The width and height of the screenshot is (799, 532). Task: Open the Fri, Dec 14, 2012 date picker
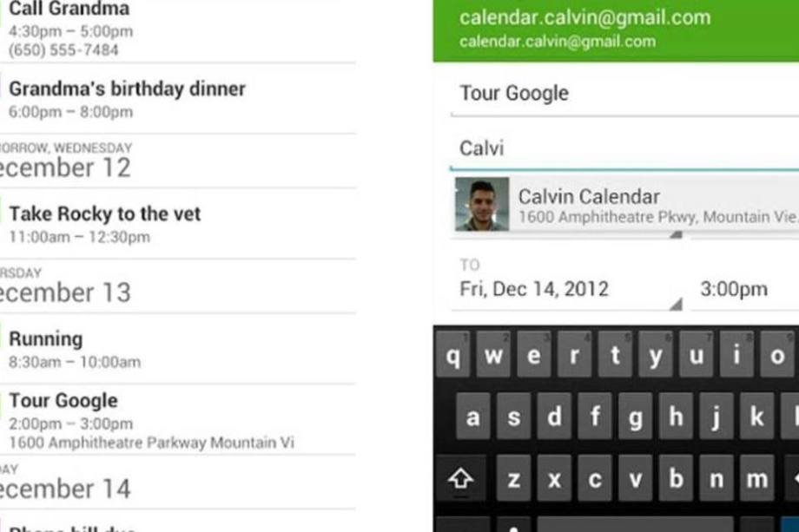pos(565,290)
